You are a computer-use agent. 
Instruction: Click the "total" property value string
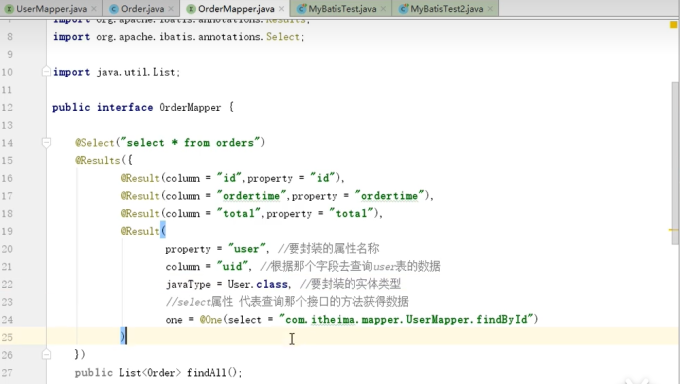[x=351, y=213]
